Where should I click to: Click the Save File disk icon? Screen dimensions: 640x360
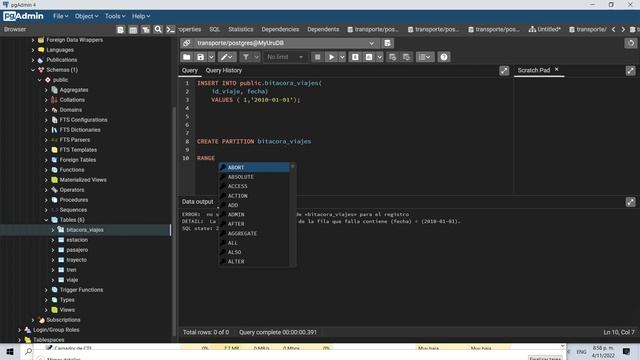(200, 57)
